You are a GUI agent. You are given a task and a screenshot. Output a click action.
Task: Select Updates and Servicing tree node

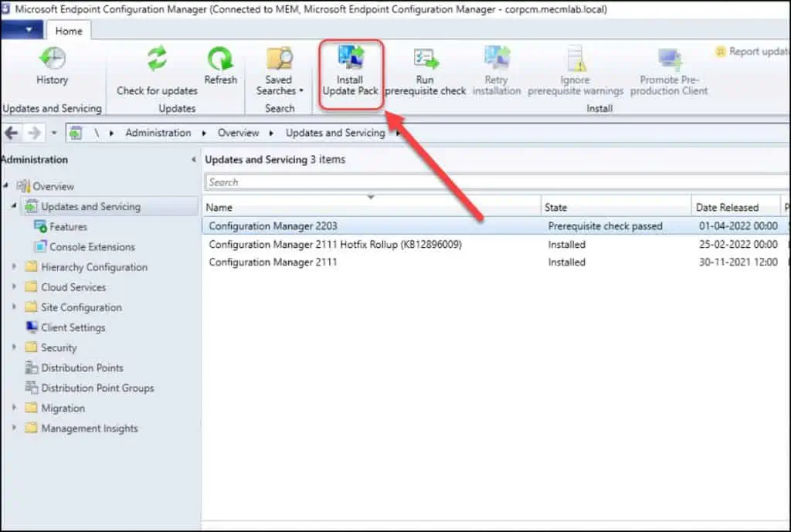pyautogui.click(x=91, y=206)
